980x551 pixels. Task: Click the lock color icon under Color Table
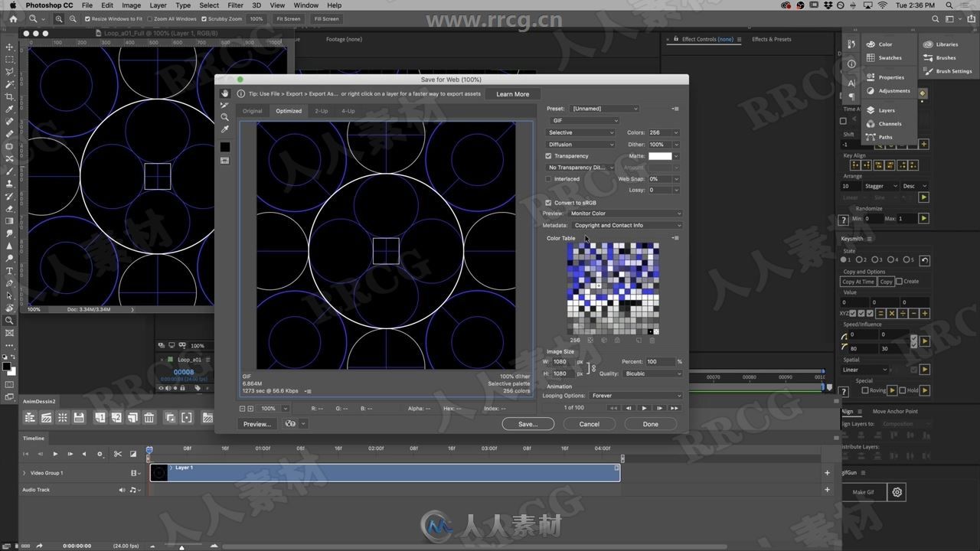(x=616, y=340)
